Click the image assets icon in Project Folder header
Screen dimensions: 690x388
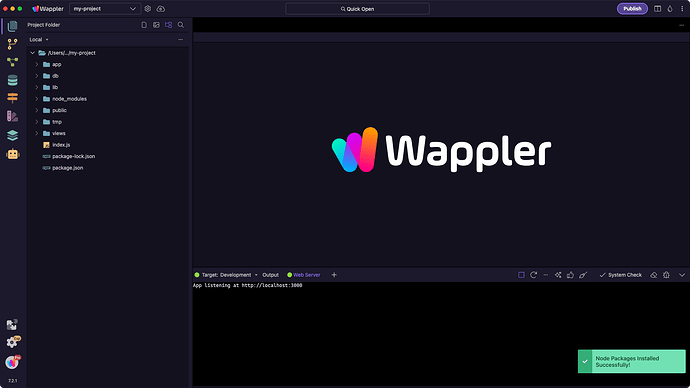click(156, 25)
